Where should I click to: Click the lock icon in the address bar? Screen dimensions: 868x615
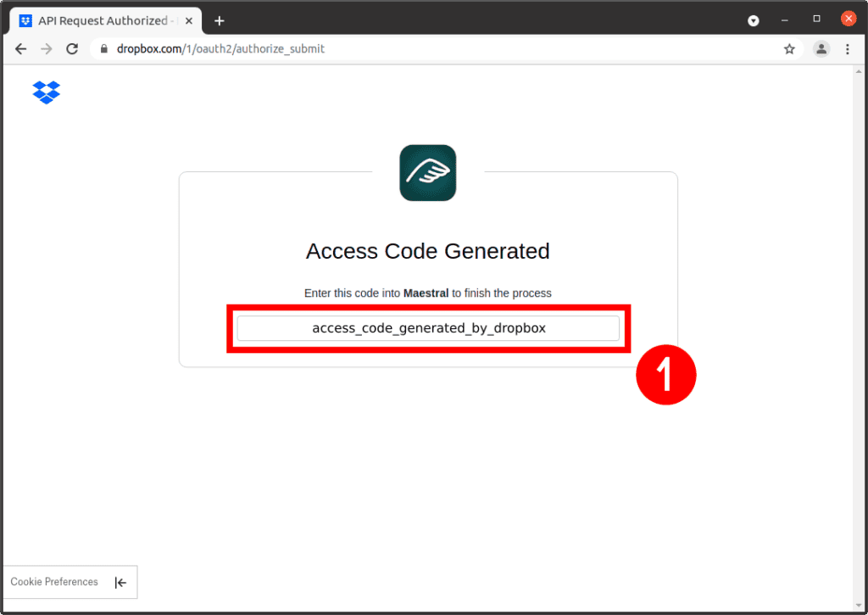click(x=103, y=48)
